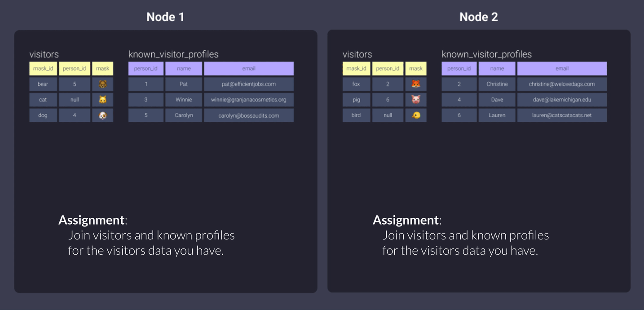Click the lauren@catscatscats.net email cell
The width and height of the screenshot is (644, 310).
(562, 115)
